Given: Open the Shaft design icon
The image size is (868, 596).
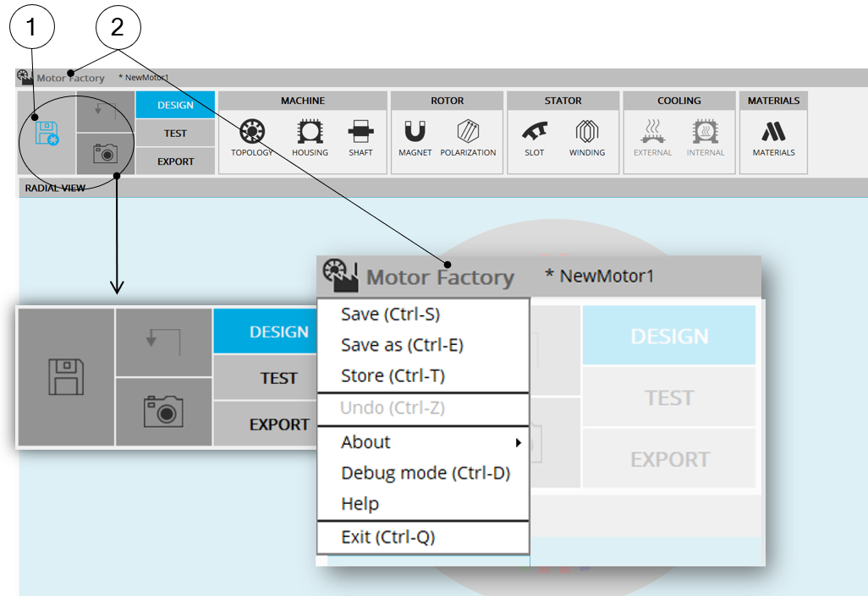Looking at the screenshot, I should click(x=360, y=133).
